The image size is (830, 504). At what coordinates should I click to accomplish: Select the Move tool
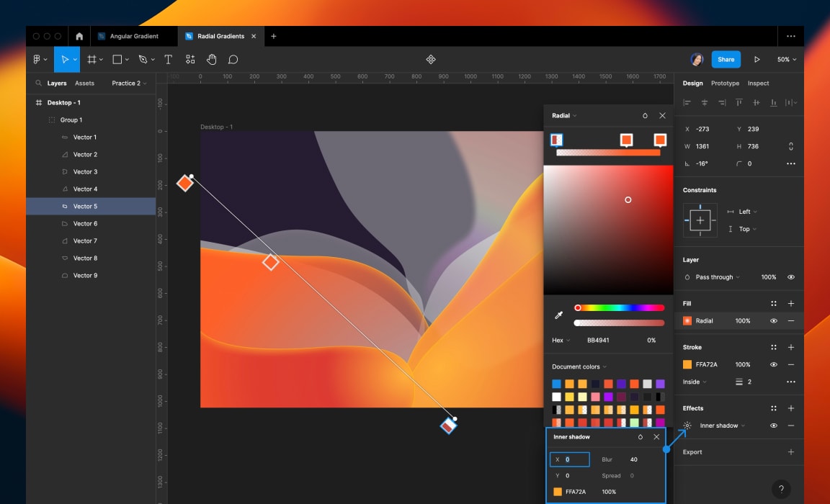[66, 59]
